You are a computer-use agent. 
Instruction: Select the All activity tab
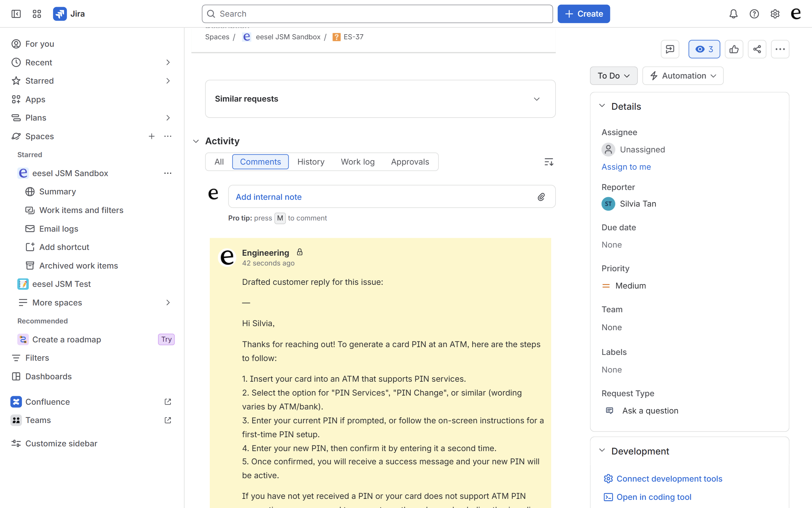point(219,162)
